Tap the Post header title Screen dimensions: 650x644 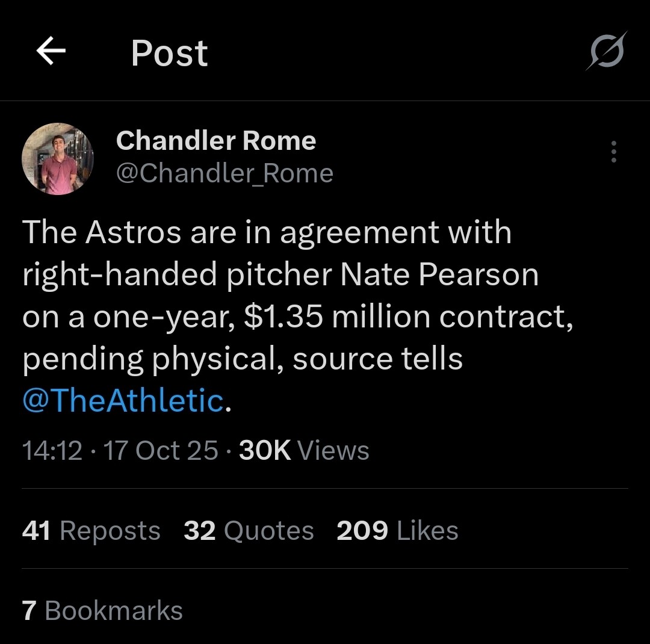169,53
